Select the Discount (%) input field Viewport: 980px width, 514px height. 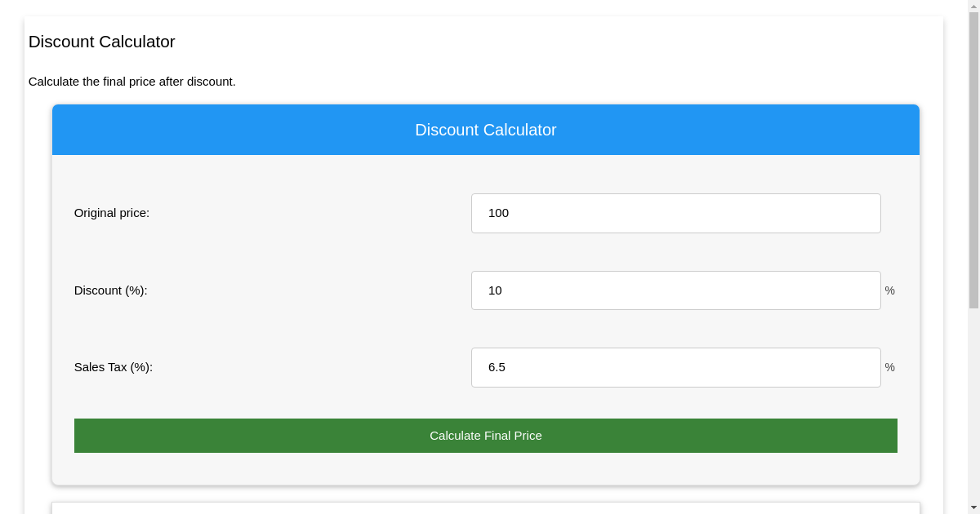coord(675,290)
